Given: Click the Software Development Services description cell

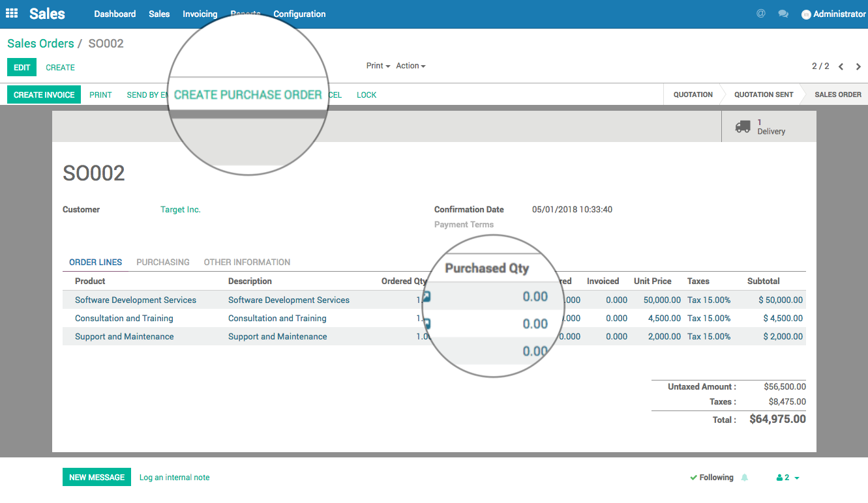Looking at the screenshot, I should 289,300.
